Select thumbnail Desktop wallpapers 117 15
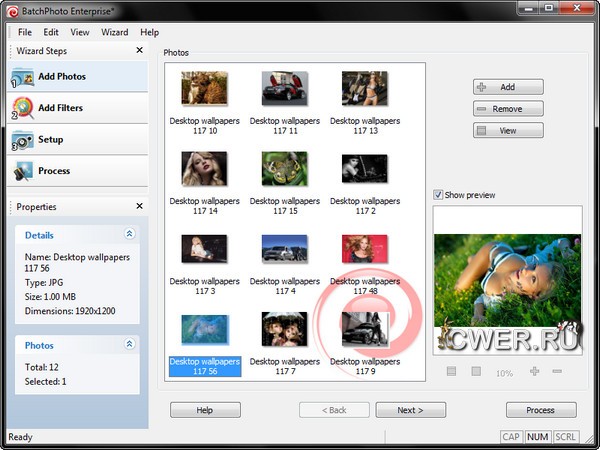Viewport: 600px width, 450px height. pos(285,169)
